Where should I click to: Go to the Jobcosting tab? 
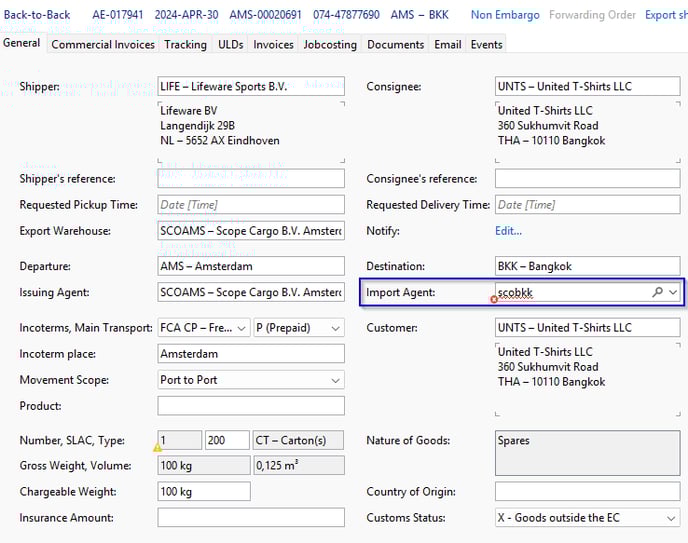[330, 44]
